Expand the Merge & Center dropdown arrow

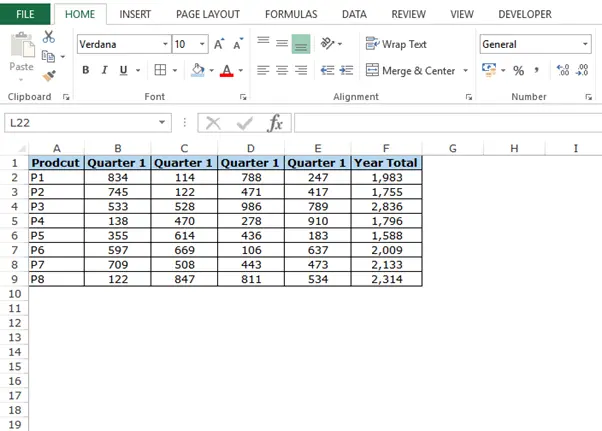(465, 71)
